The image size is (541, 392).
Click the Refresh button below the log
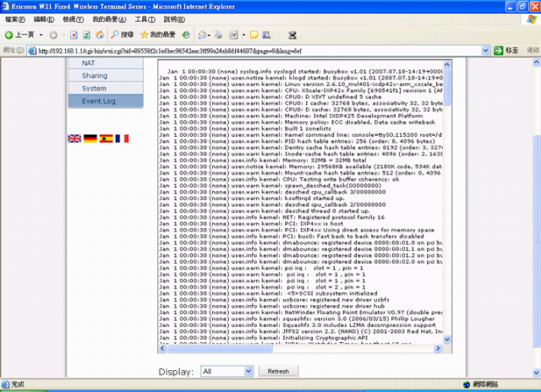[278, 372]
